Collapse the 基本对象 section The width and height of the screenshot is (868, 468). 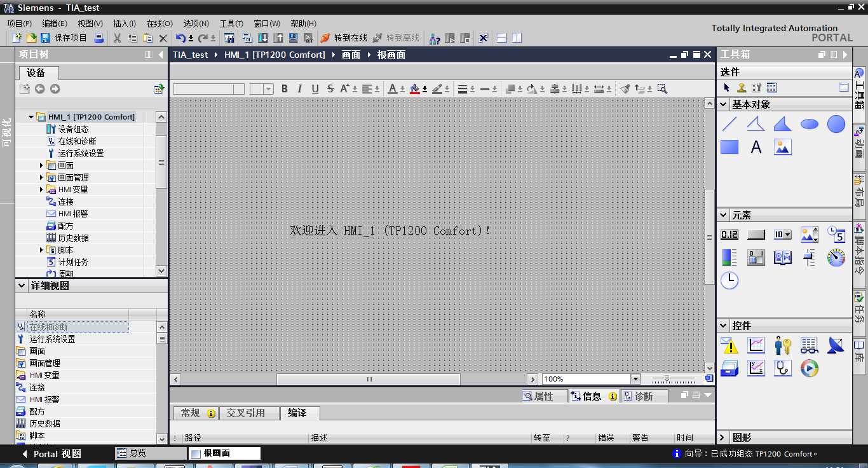point(724,104)
